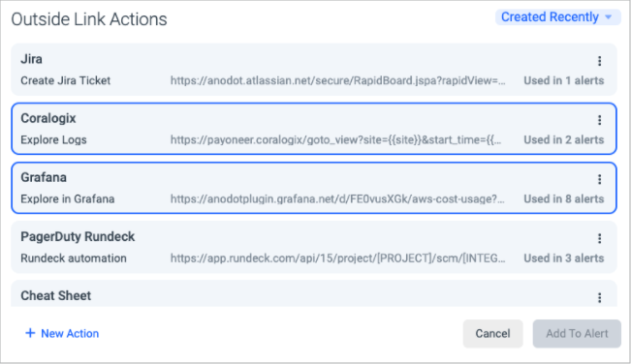Select the PagerDuty Rundeck card title
631x364 pixels.
78,236
